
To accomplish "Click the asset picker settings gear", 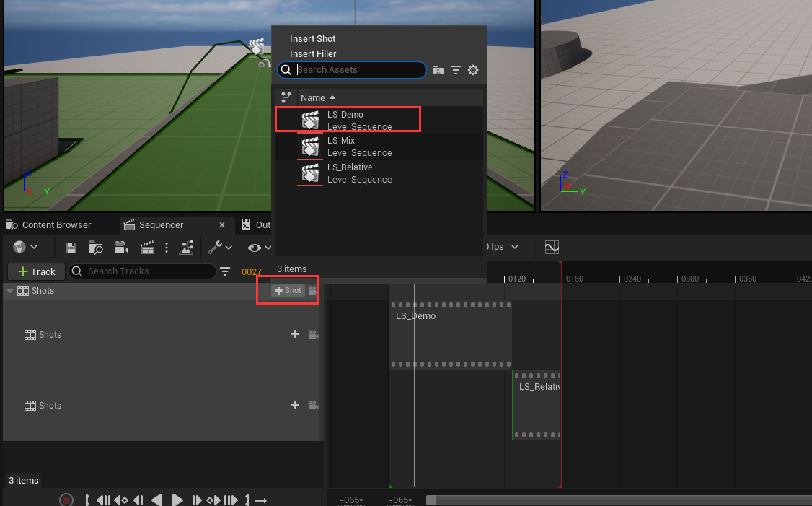I will point(473,70).
